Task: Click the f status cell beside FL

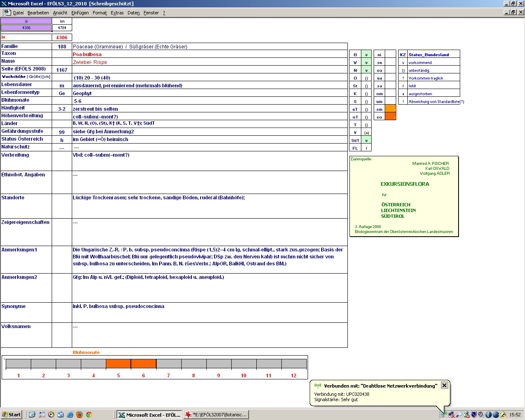Action: click(366, 148)
